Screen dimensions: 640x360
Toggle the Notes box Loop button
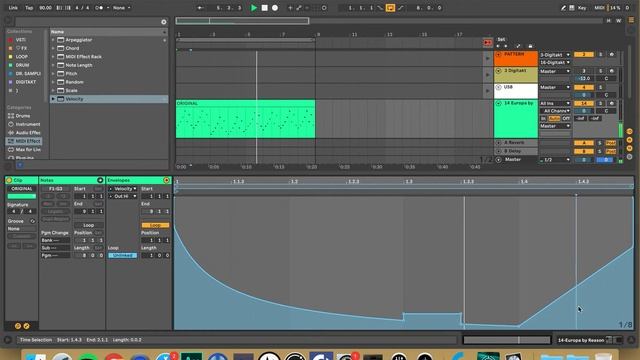click(x=89, y=225)
